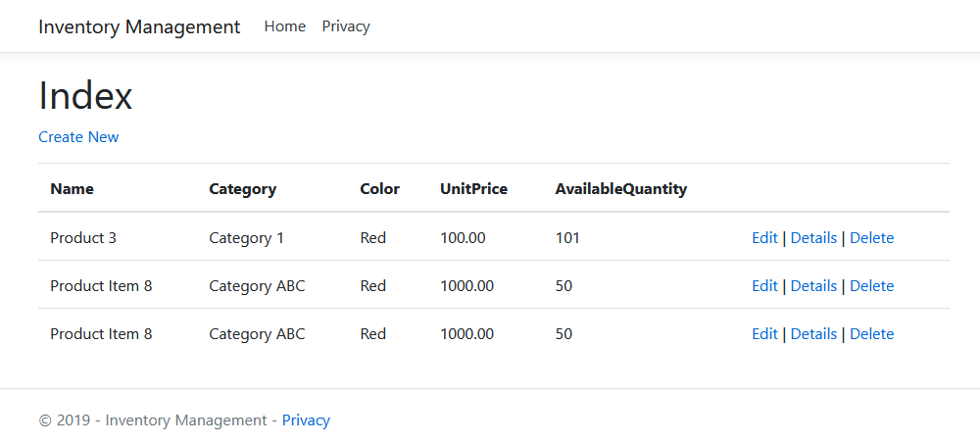Viewport: 980px width, 444px height.
Task: Open the Privacy link in the footer
Action: click(306, 420)
